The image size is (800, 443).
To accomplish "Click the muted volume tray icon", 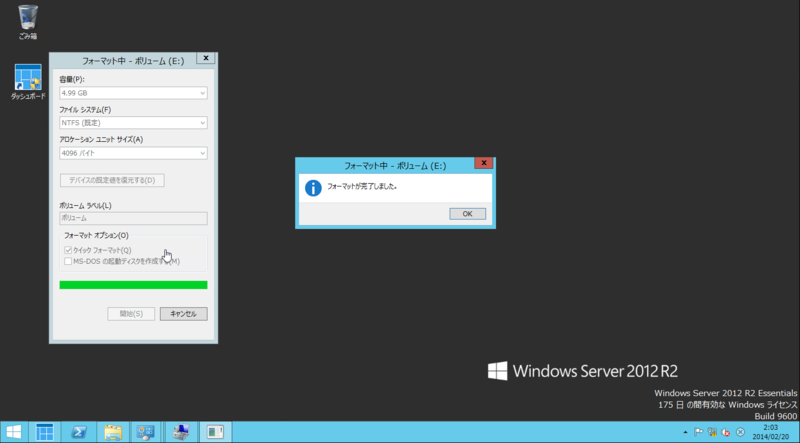I will tap(726, 432).
